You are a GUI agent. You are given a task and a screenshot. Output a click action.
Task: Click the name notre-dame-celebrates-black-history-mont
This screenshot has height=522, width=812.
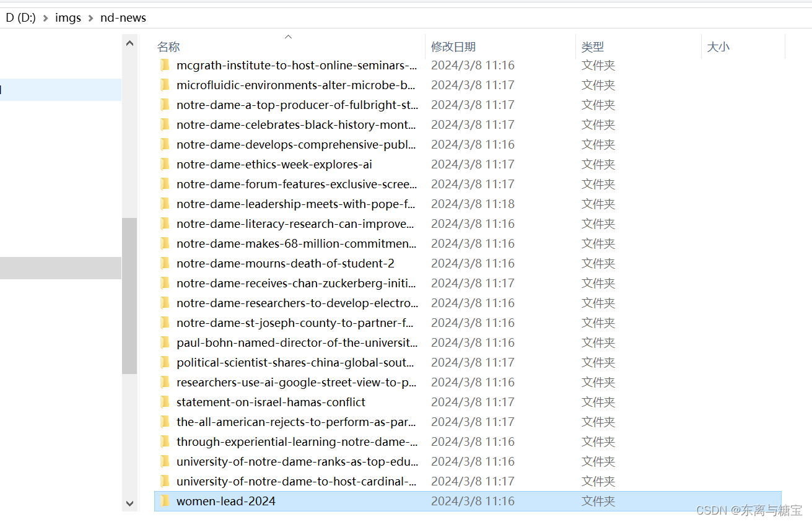[296, 124]
